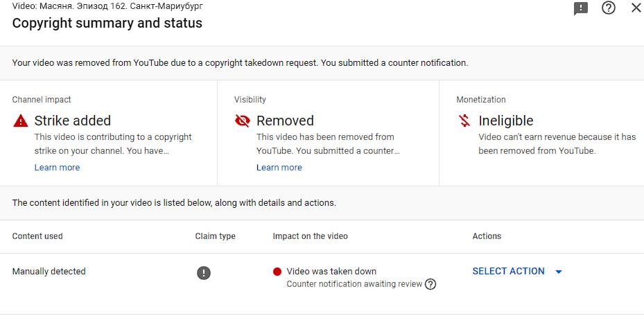Open counter notification help tooltip icon

[x=430, y=284]
